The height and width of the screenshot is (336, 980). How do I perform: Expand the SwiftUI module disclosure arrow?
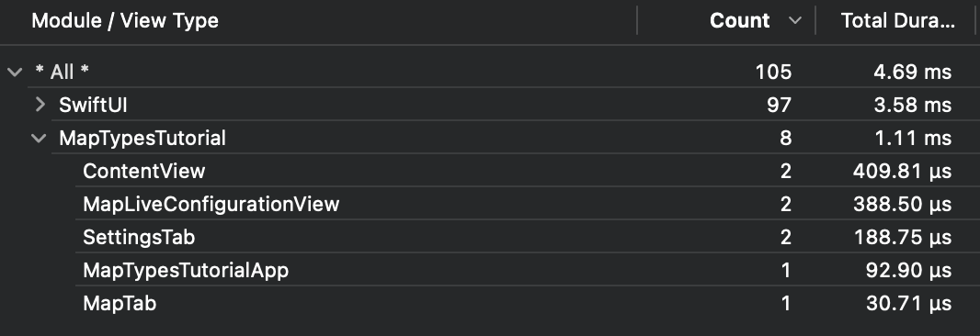pos(40,105)
